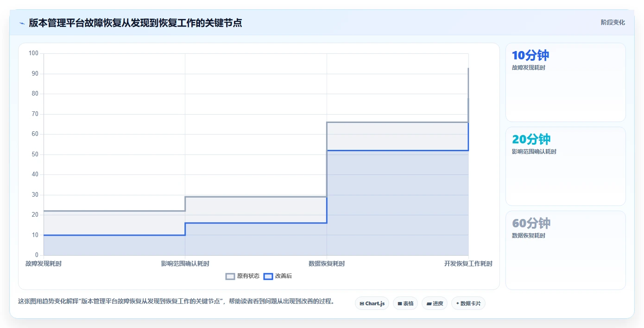
Task: Click the 开发恢复工作耗时 x-axis label
Action: tap(468, 264)
